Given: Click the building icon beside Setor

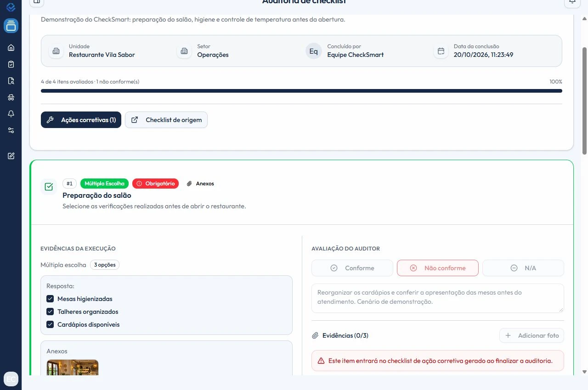Looking at the screenshot, I should click(x=184, y=51).
